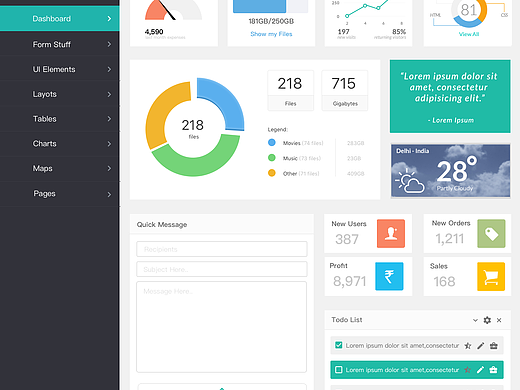Expand the UI Elements chevron
Viewport: 520px width, 390px height.
point(109,69)
